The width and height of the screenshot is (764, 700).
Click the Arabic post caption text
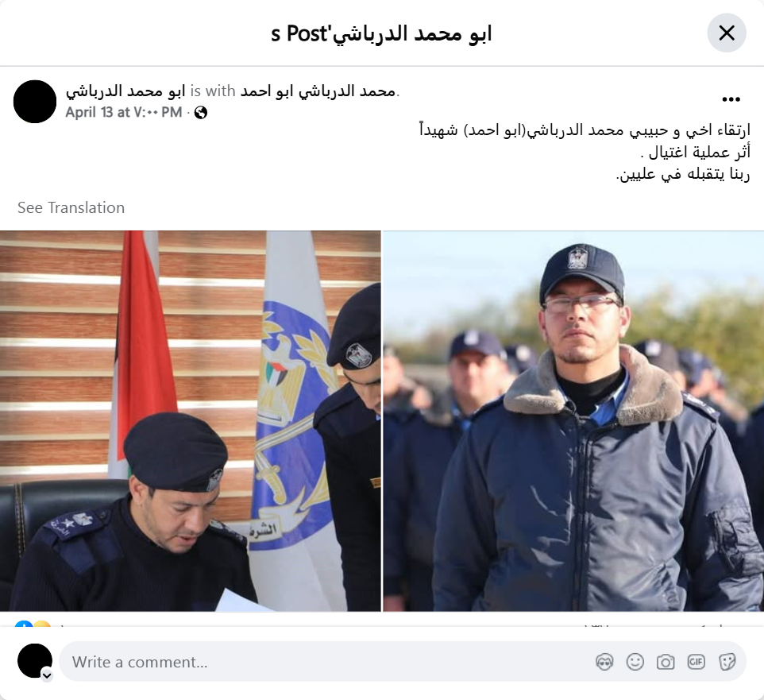coord(585,152)
